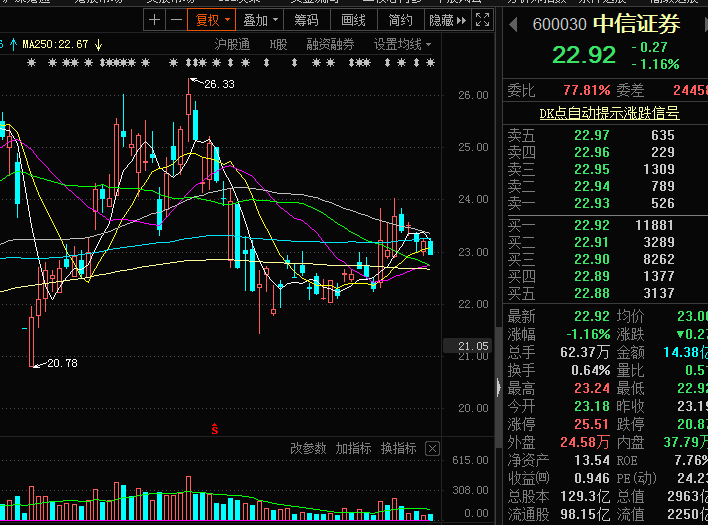Click the 最高 value 23.24
This screenshot has height=525, width=708.
tap(592, 388)
